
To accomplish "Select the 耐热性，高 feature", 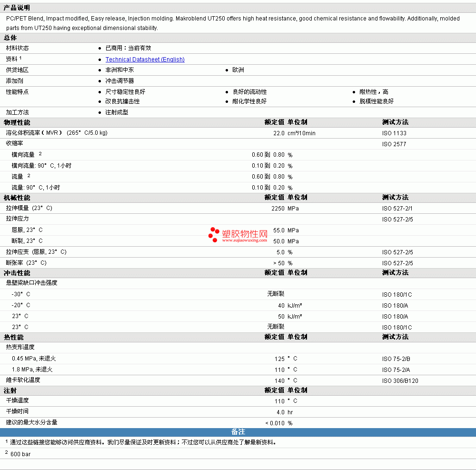I will [374, 92].
